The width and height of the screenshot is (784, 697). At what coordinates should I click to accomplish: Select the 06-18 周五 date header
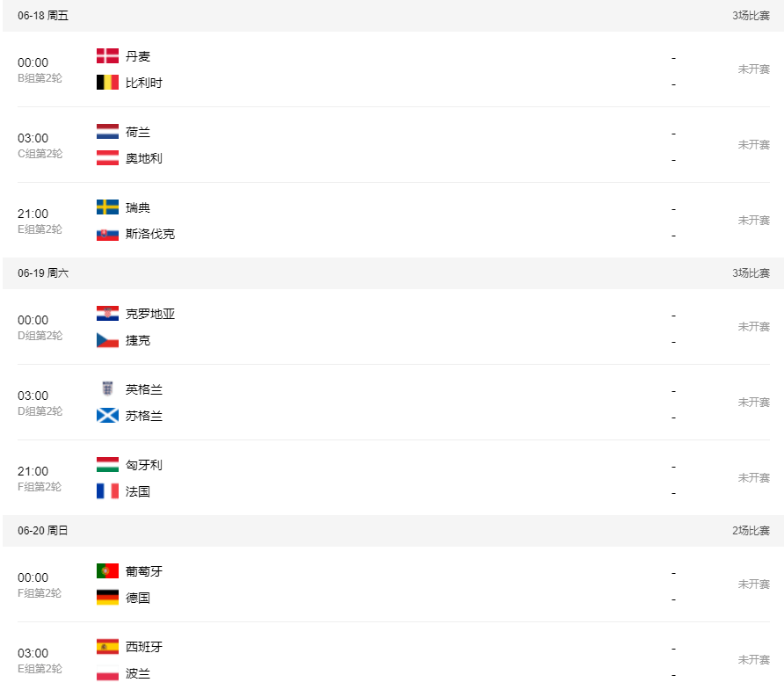[43, 16]
